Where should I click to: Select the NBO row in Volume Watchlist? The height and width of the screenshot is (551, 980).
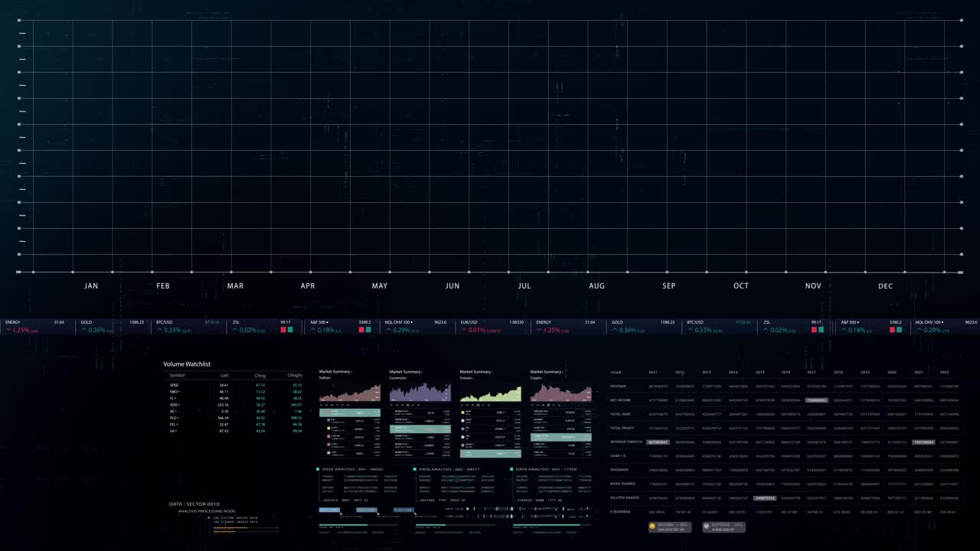click(235, 392)
